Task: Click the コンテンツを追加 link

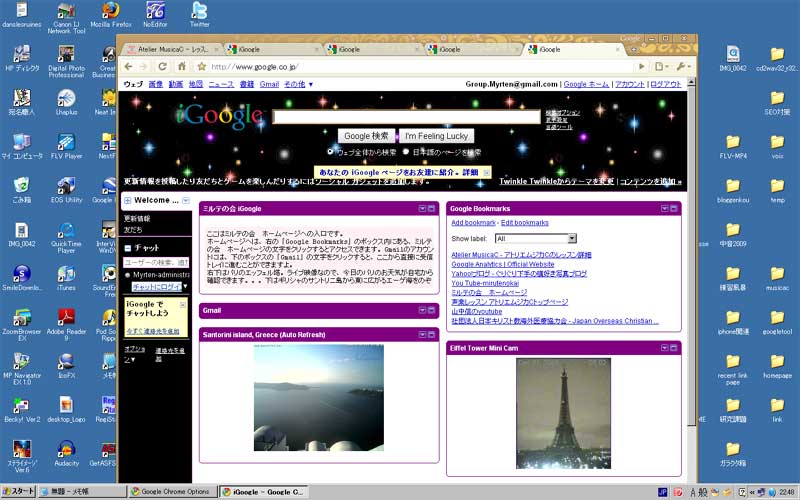Action: click(651, 181)
